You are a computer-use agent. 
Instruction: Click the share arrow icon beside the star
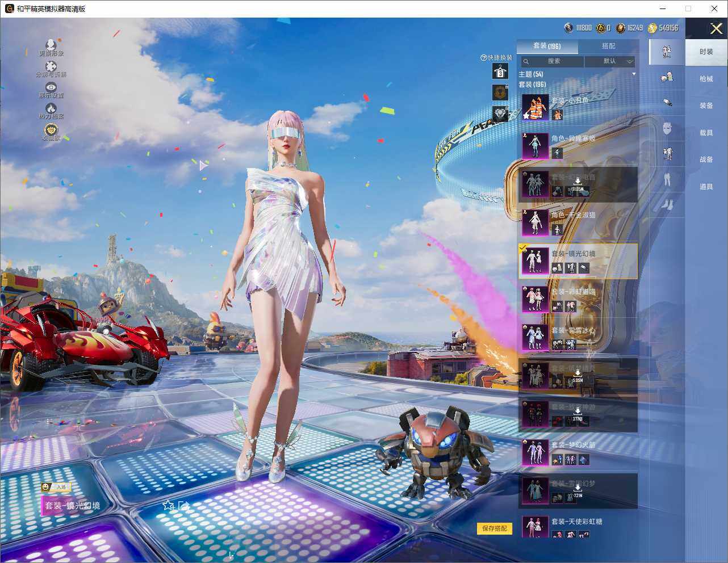click(x=183, y=505)
